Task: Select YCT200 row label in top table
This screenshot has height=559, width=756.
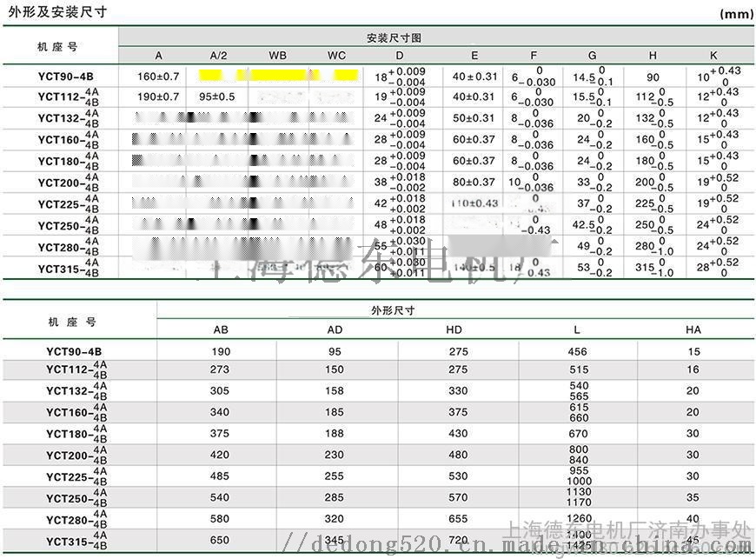Action: 69,183
